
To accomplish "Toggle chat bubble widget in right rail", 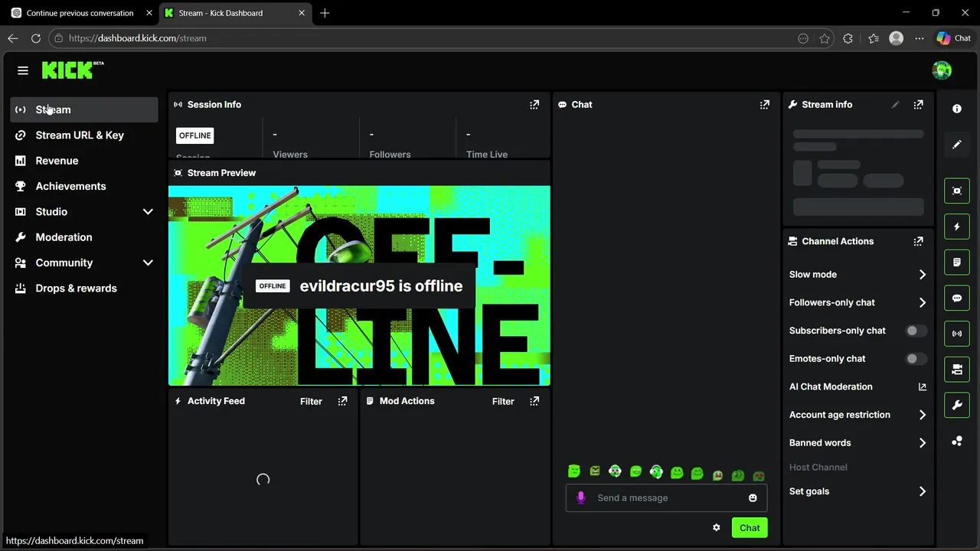I will pos(957,298).
